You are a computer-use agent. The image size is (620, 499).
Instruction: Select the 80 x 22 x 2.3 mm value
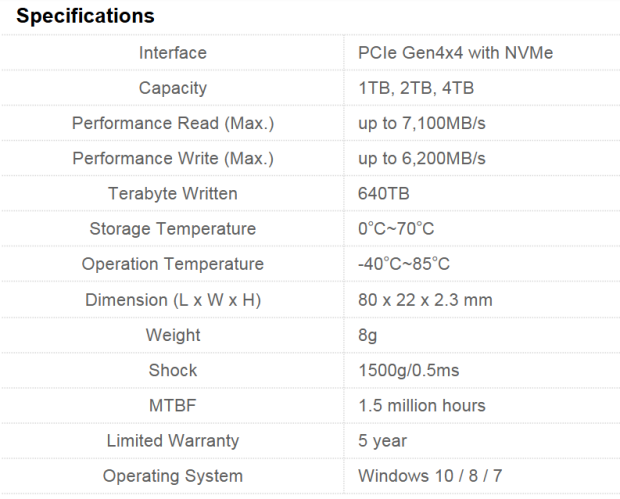point(425,300)
